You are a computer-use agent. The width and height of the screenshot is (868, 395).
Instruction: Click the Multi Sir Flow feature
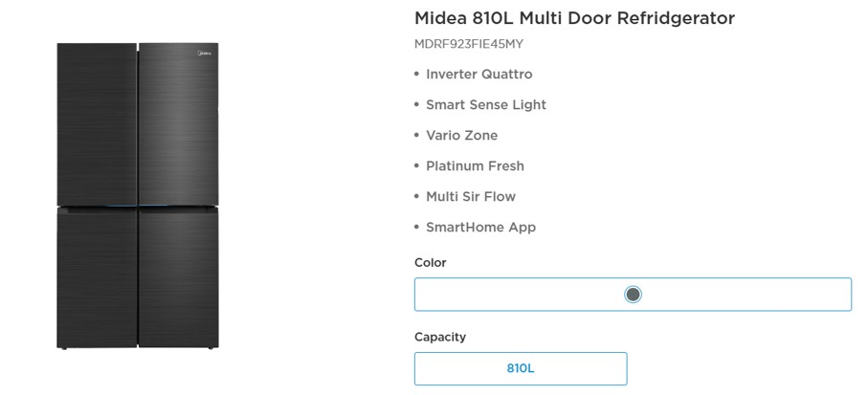click(x=471, y=197)
